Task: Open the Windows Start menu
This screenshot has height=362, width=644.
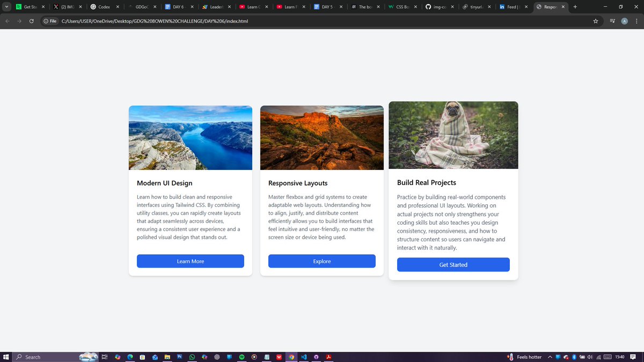Action: tap(6, 357)
